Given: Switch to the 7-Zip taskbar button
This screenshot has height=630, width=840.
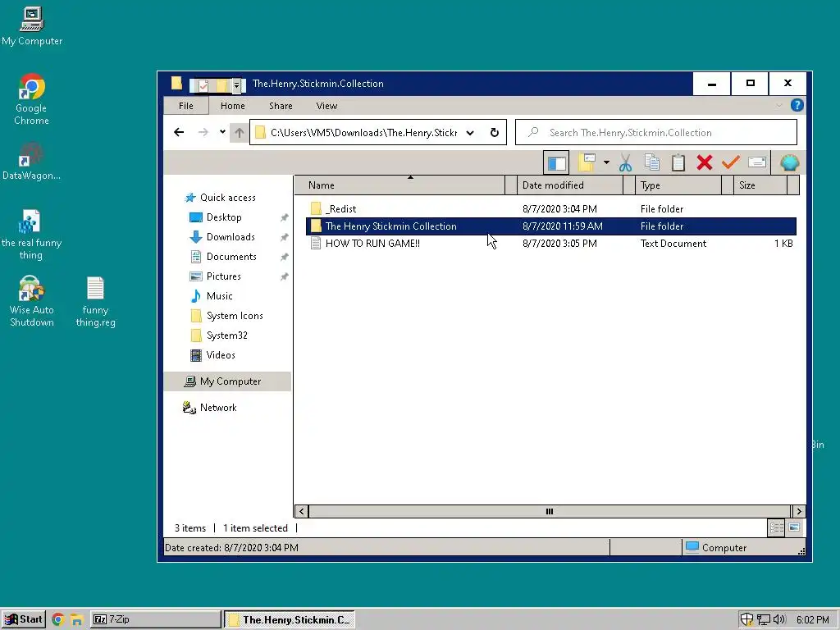Looking at the screenshot, I should pos(155,619).
